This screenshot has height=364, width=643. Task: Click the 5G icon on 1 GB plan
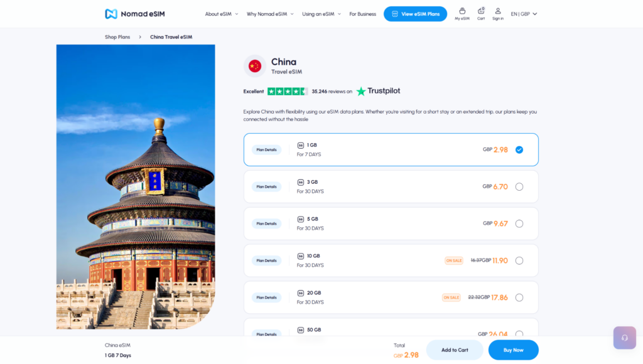(301, 145)
